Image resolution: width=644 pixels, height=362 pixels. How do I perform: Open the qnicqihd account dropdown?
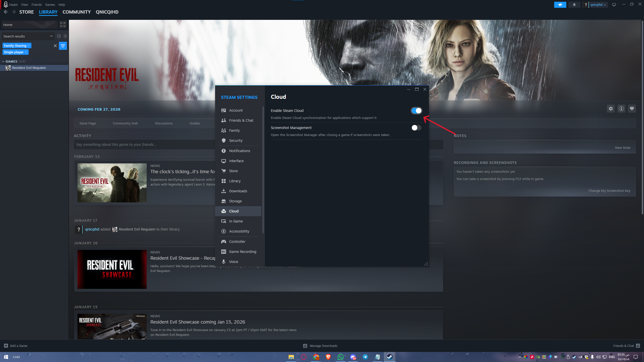[x=598, y=5]
